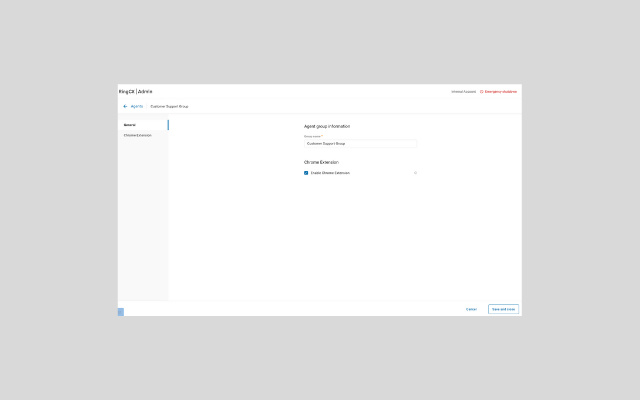Click the back arrow icon beside Agents
This screenshot has width=640, height=400.
click(125, 106)
